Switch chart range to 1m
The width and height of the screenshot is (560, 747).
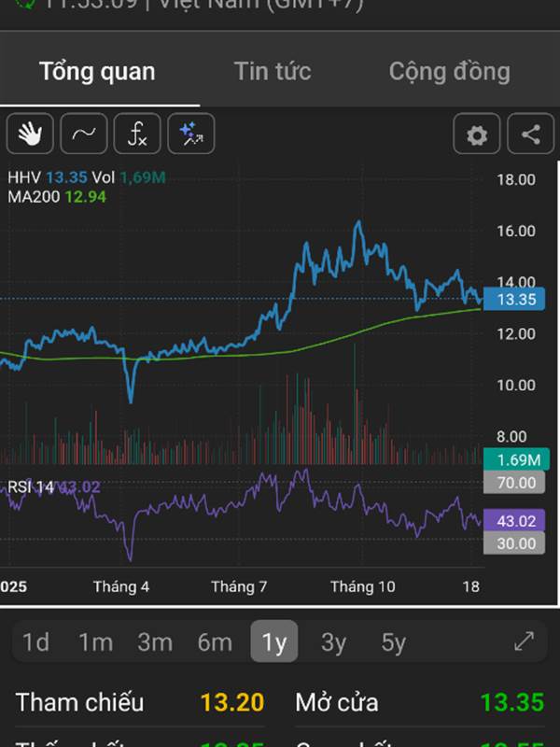point(95,642)
